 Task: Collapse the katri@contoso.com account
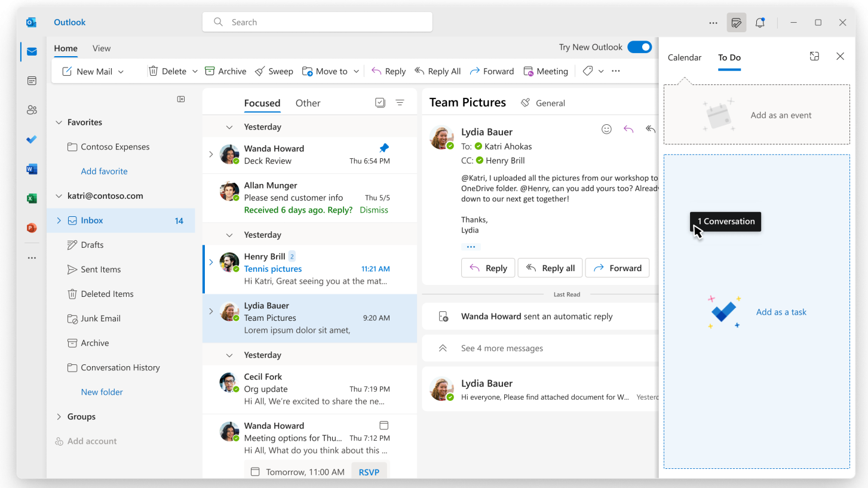59,196
